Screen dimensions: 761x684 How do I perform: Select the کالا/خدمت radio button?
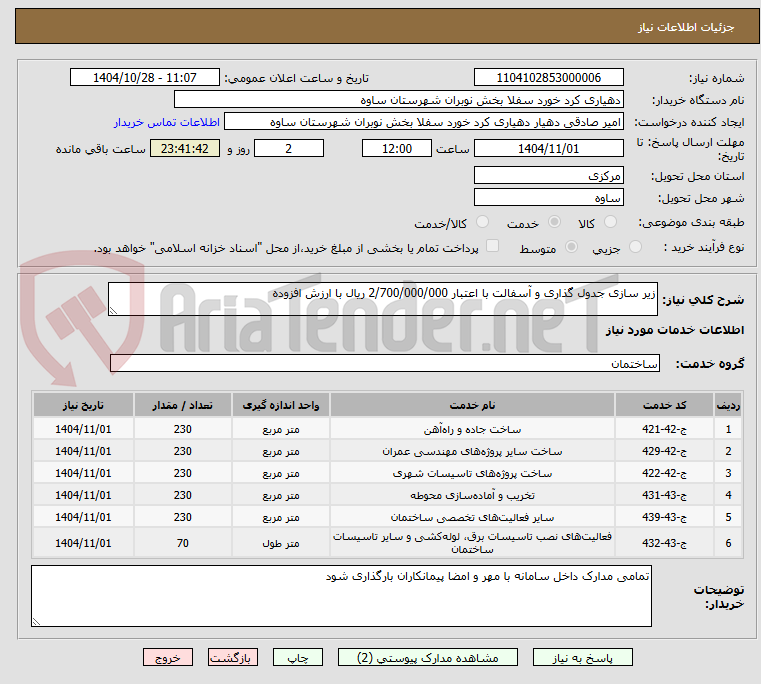pyautogui.click(x=482, y=222)
